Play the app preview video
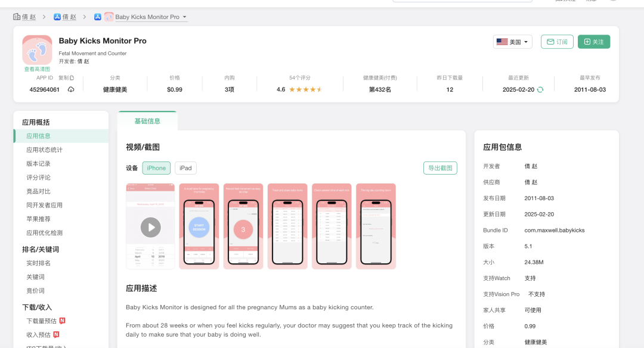Screen dimensions: 644x348 pyautogui.click(x=151, y=228)
